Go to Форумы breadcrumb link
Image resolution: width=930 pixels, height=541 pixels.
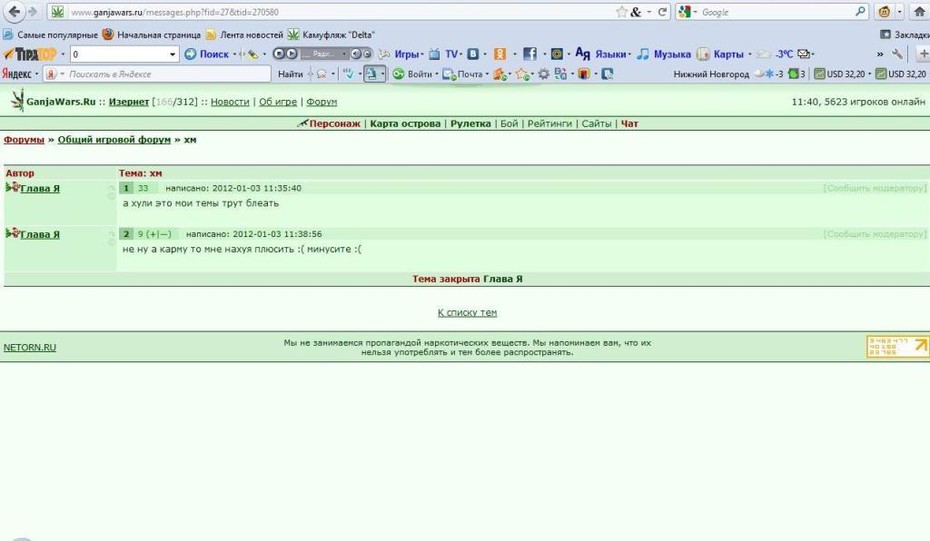coord(24,140)
